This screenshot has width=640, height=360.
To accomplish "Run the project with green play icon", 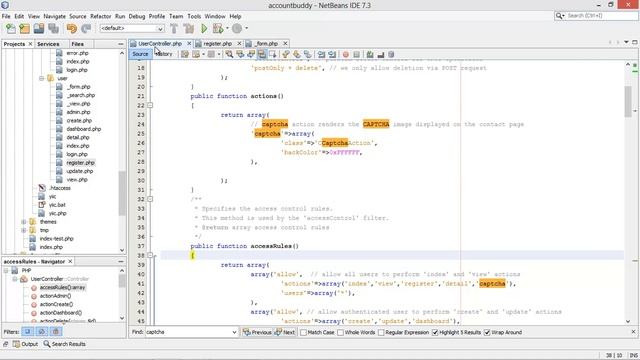I will (x=204, y=28).
